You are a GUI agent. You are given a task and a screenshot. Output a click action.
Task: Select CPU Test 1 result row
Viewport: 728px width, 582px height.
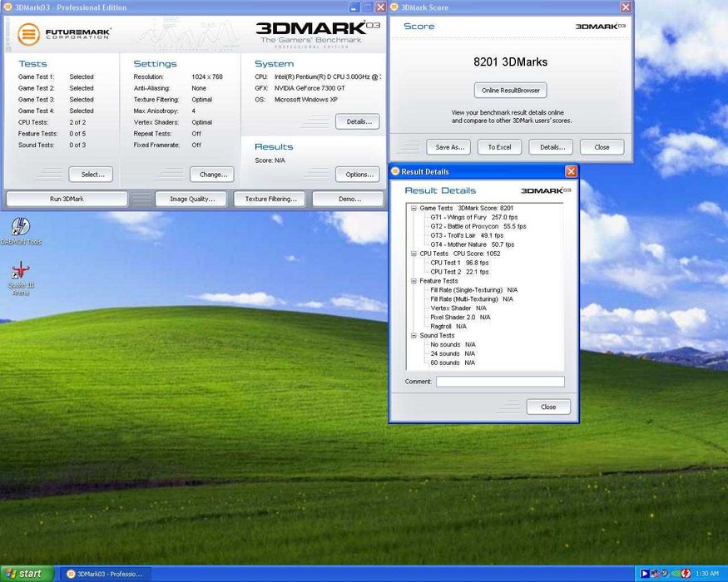pyautogui.click(x=459, y=263)
